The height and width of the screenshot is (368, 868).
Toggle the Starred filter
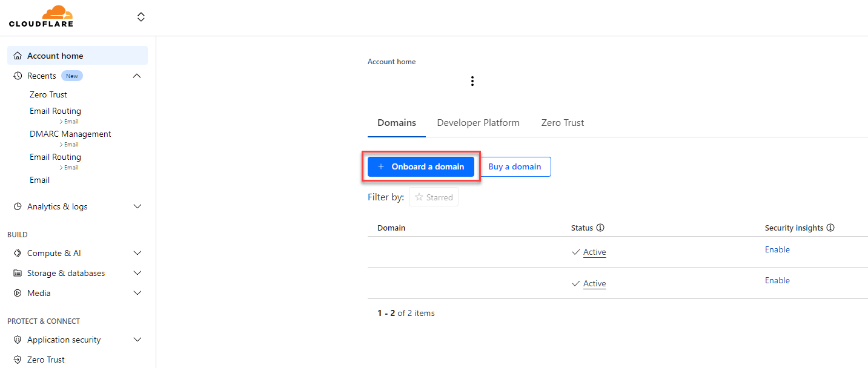(x=434, y=197)
